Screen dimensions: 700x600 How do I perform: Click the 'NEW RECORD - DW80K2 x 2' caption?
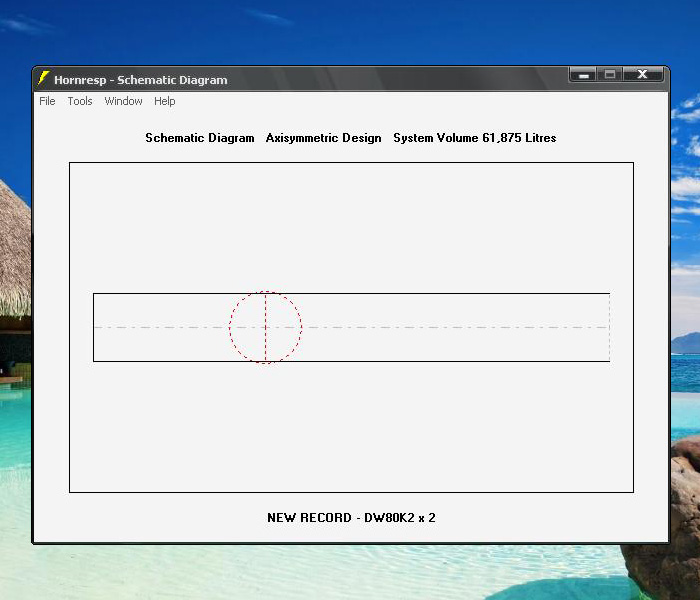351,518
